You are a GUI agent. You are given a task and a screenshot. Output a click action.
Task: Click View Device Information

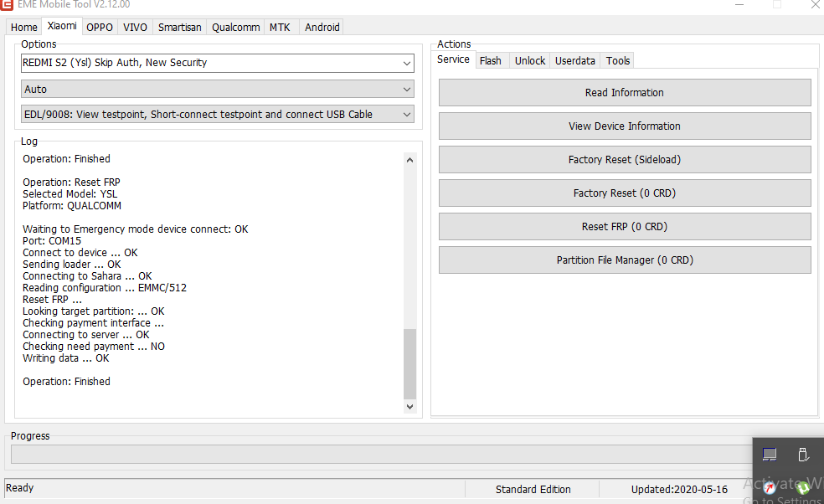pyautogui.click(x=625, y=126)
